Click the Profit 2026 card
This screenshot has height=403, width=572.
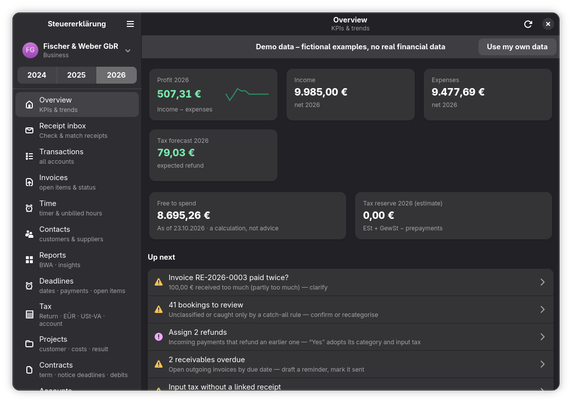pos(213,94)
